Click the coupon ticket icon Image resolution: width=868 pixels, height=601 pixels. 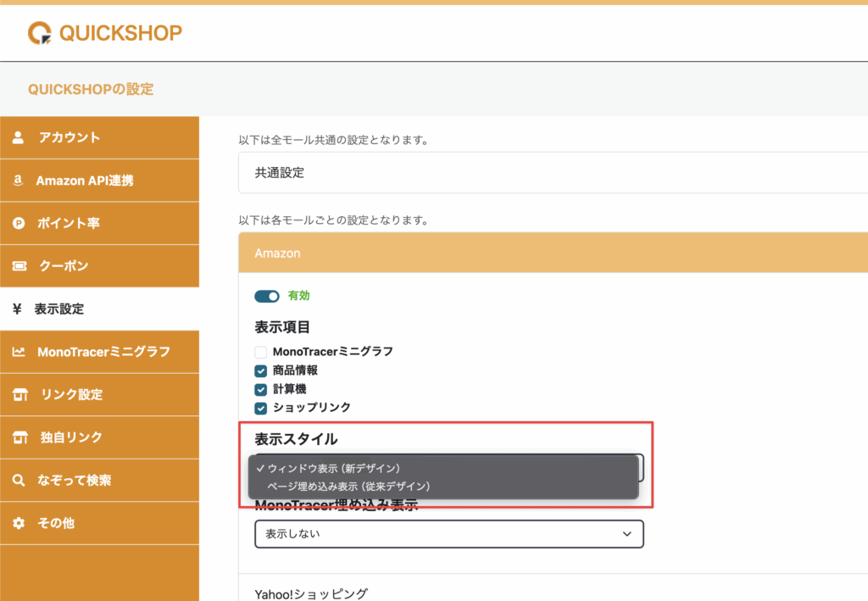point(19,266)
